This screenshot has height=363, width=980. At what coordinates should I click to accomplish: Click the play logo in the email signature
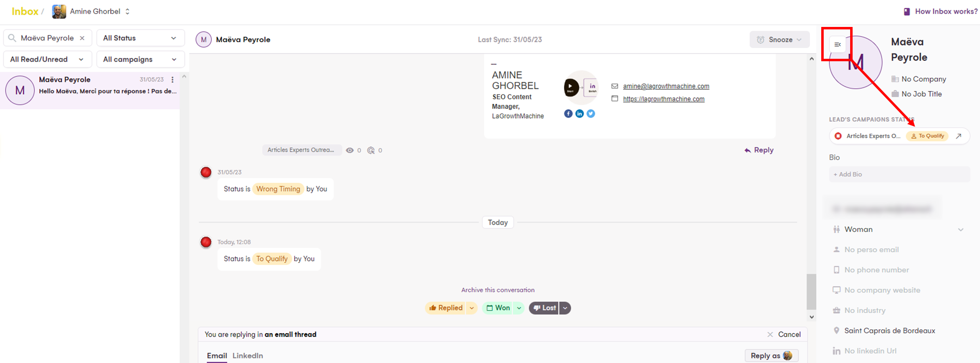(571, 88)
